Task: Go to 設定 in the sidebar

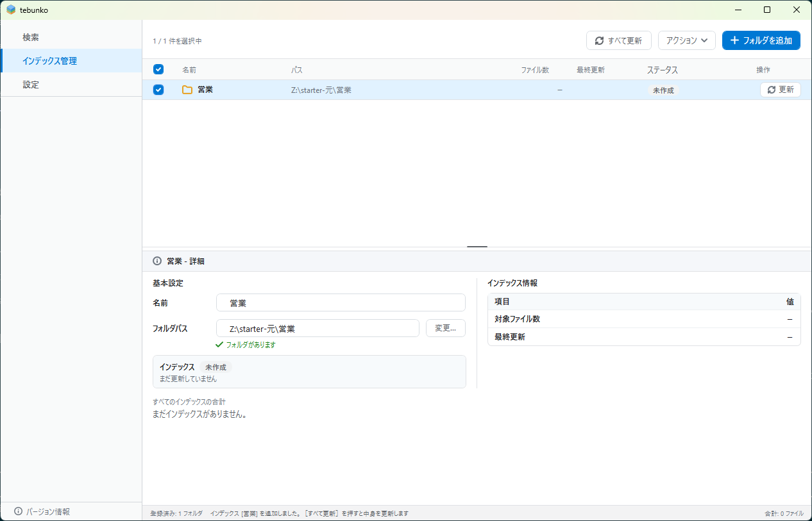Action: tap(71, 84)
